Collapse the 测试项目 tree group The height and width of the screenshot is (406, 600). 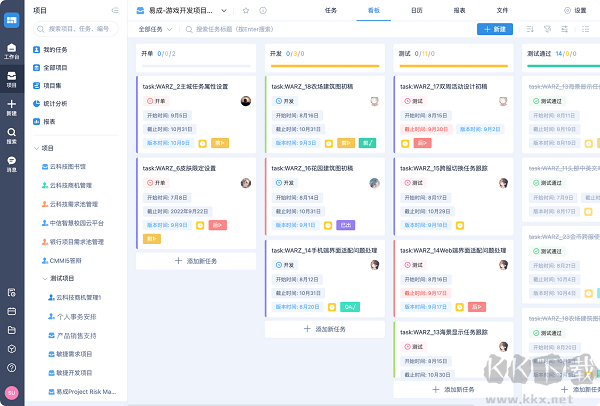click(45, 279)
